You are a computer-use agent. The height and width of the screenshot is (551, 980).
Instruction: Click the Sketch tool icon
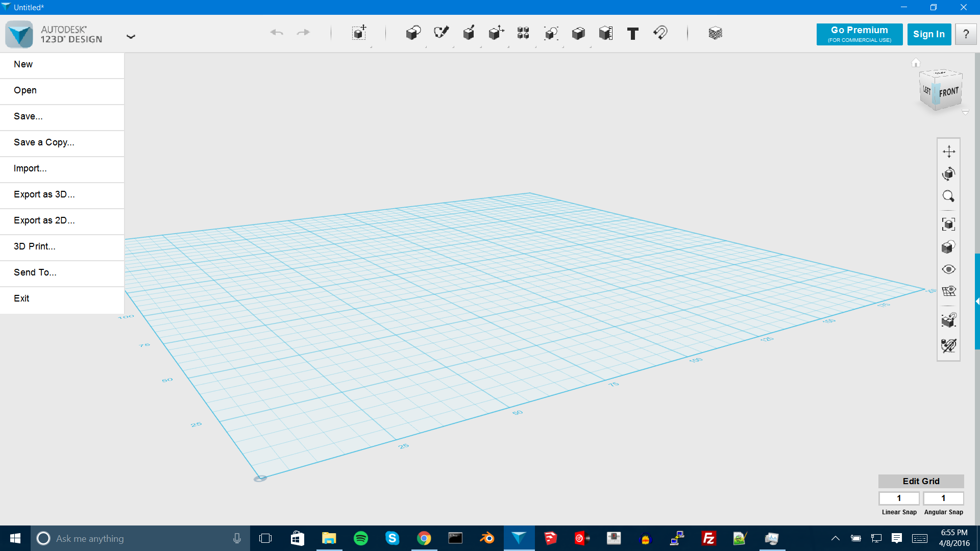point(440,32)
